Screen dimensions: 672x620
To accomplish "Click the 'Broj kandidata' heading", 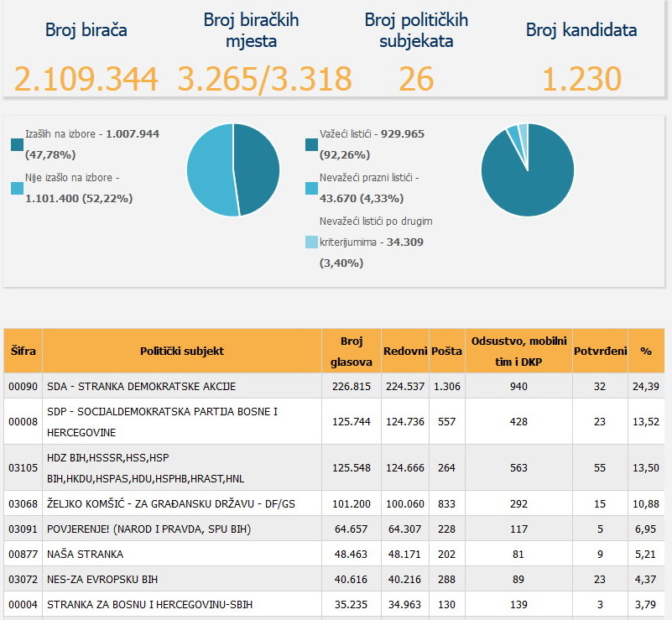I will click(581, 30).
